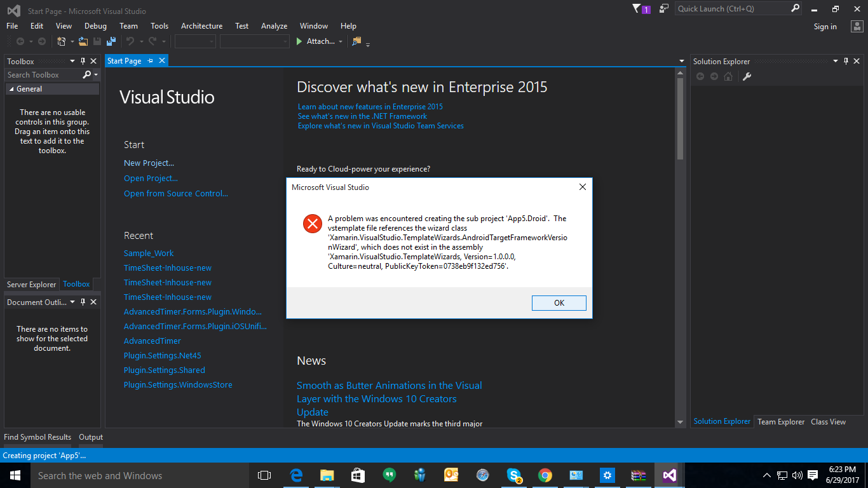Open the AdvancedTimer recent project
This screenshot has height=488, width=868.
pos(153,341)
